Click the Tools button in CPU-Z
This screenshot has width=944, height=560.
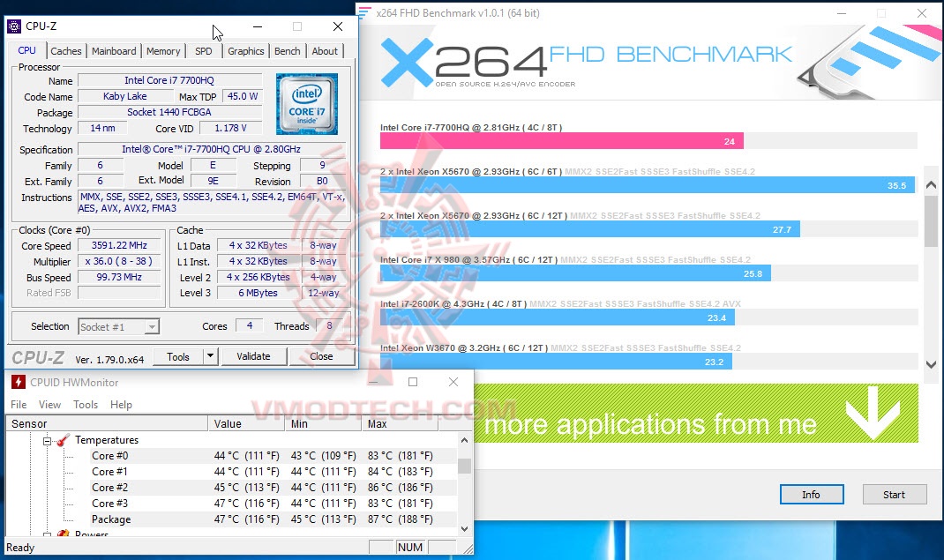[x=177, y=356]
